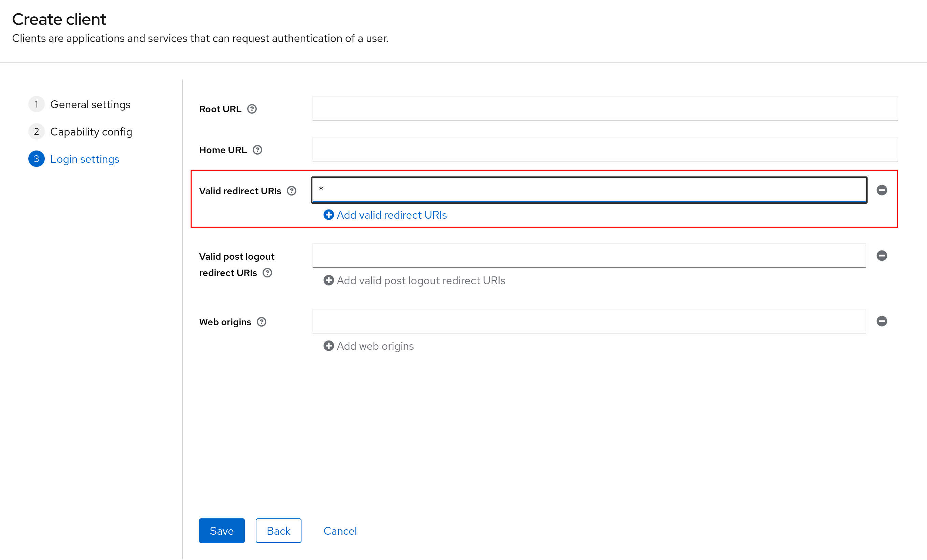Open the Web origins help tooltip
927x560 pixels.
[262, 322]
